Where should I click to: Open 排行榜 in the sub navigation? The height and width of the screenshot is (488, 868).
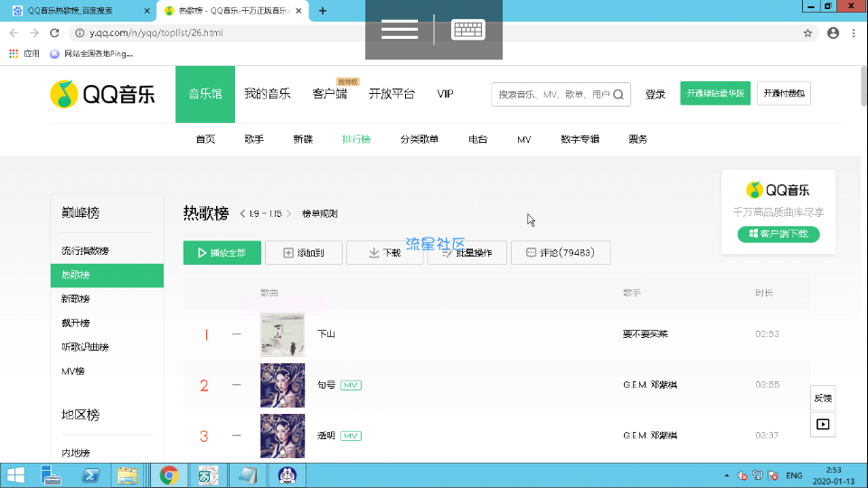[356, 139]
